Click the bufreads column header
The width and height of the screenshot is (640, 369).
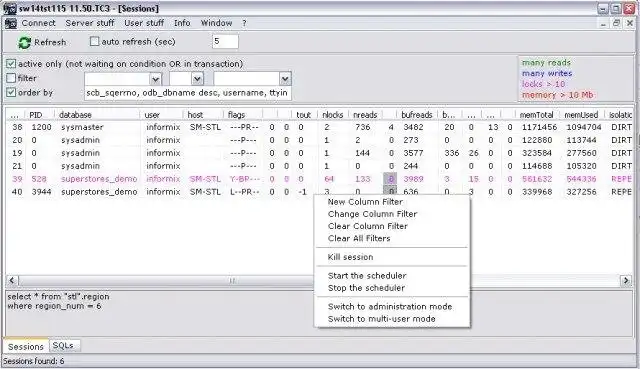click(x=417, y=115)
